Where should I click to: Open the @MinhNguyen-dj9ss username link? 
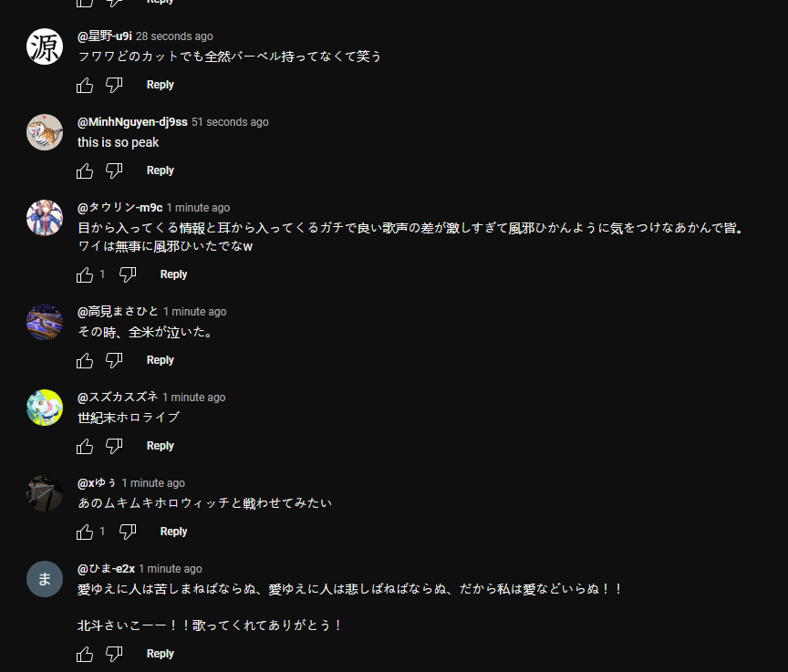tap(132, 122)
